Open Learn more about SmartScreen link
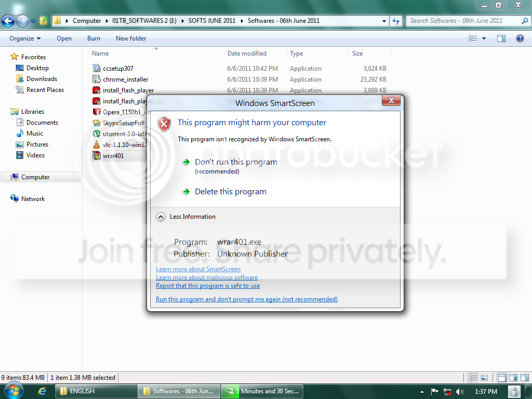The height and width of the screenshot is (399, 532). pyautogui.click(x=198, y=269)
